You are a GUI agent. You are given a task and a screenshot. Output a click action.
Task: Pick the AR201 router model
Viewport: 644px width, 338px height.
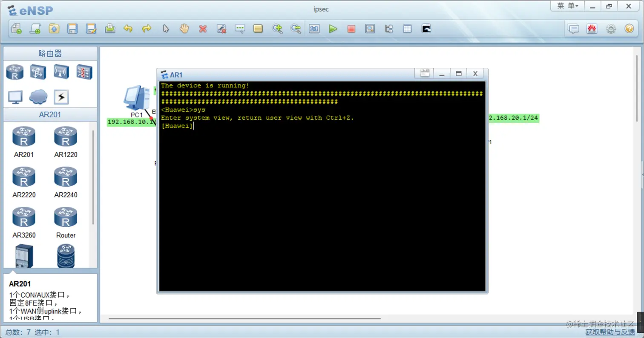[x=24, y=142]
